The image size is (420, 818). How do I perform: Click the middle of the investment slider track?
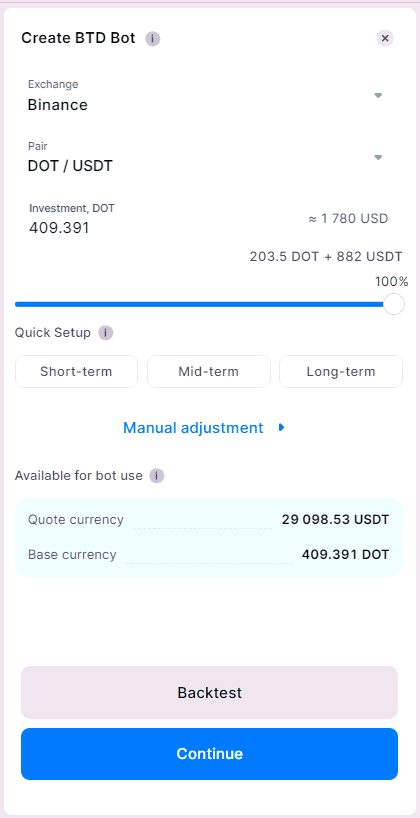click(203, 304)
